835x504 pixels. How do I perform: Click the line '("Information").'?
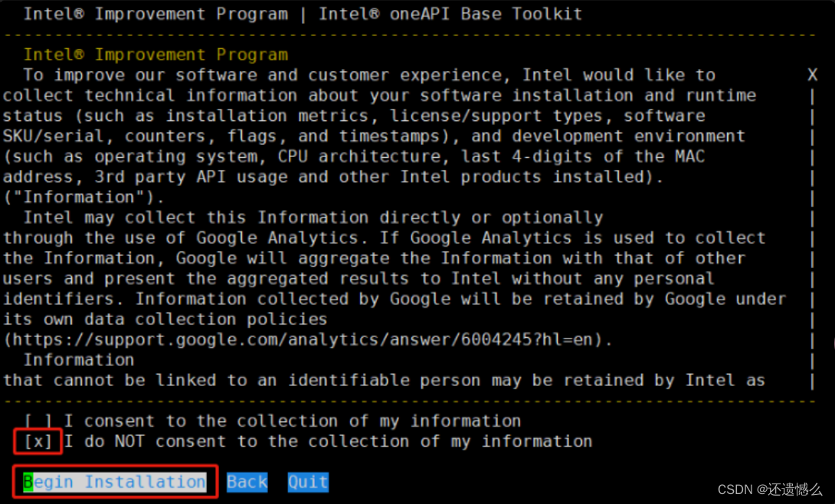pos(84,197)
